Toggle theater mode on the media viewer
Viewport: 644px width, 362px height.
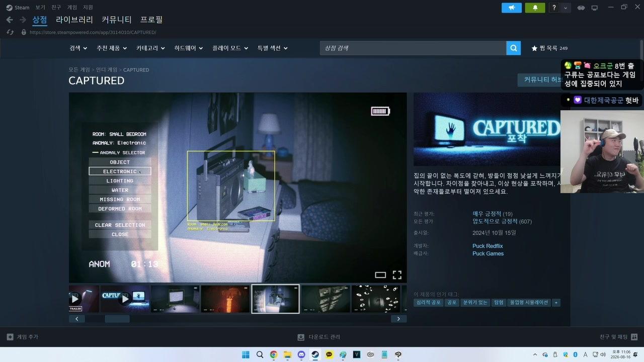380,275
